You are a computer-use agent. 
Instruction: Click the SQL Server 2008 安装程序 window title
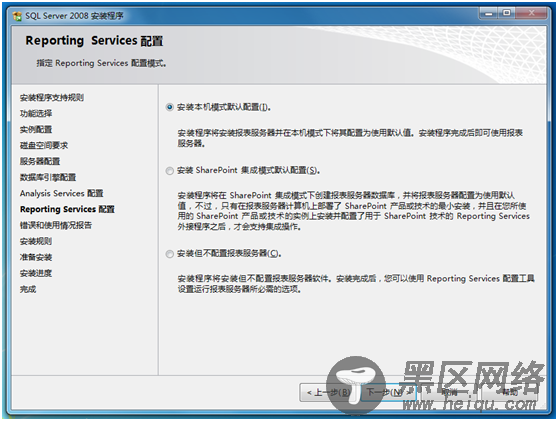tap(74, 16)
